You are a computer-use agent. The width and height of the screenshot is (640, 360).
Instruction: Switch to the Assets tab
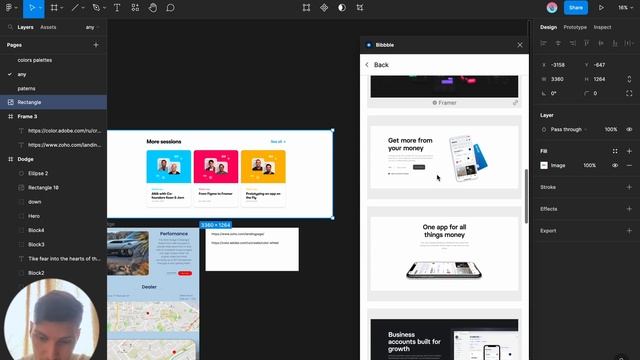click(48, 27)
